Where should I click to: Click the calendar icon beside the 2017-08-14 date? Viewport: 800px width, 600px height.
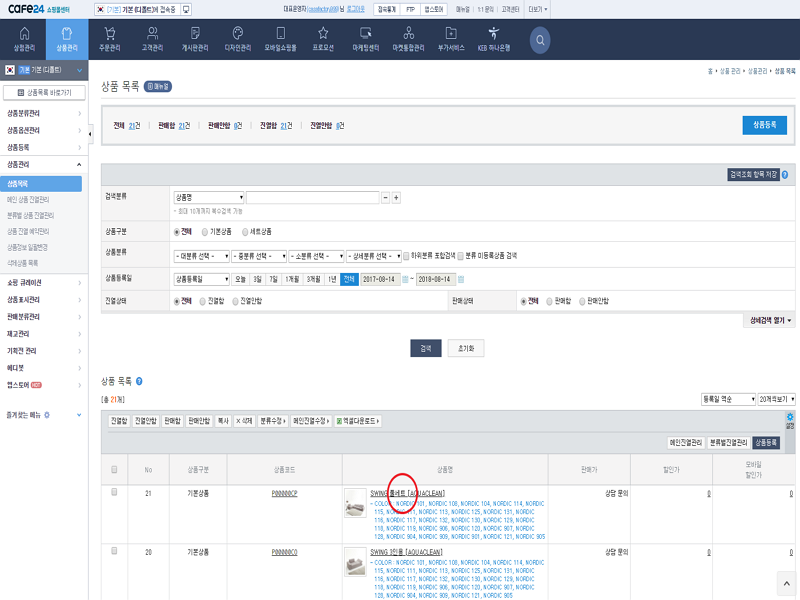click(403, 281)
